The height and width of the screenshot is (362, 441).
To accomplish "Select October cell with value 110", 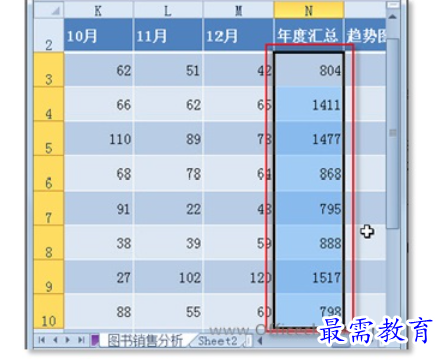I will tap(98, 138).
